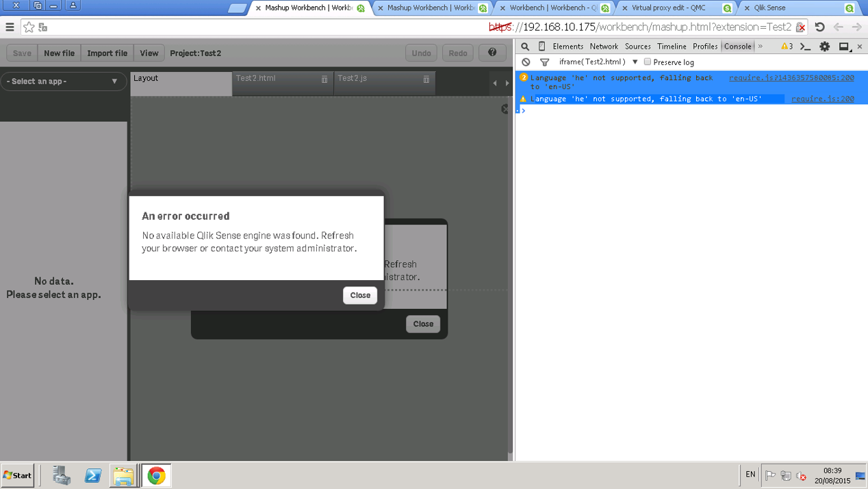Click the Undo button
Screen dimensions: 868x489
coord(421,53)
